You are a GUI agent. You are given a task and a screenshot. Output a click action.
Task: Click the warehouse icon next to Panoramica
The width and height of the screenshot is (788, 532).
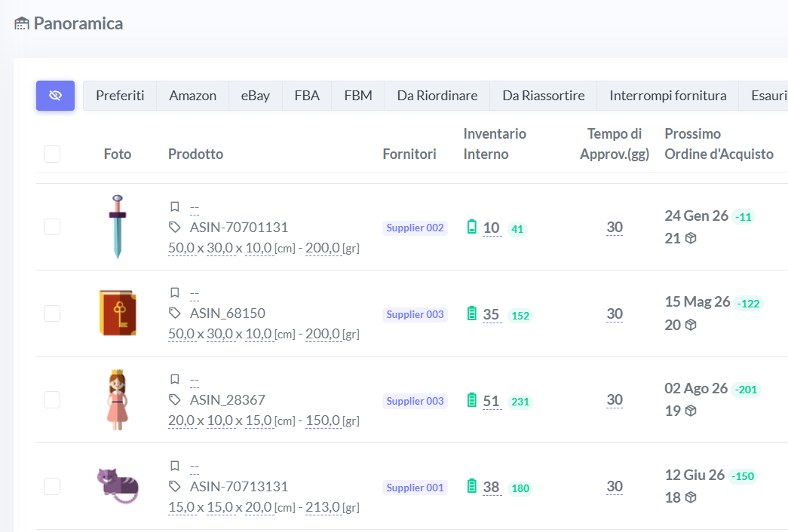[x=22, y=23]
